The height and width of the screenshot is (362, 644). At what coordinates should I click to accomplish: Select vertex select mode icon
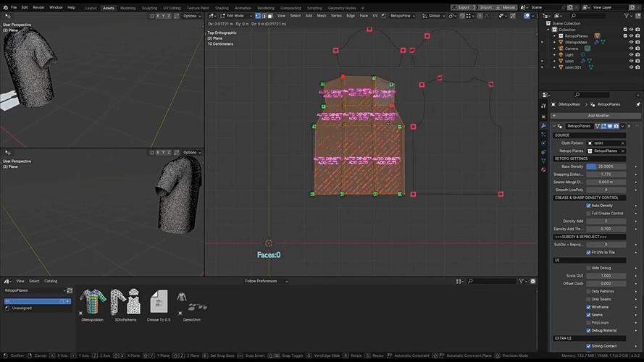pos(257,16)
